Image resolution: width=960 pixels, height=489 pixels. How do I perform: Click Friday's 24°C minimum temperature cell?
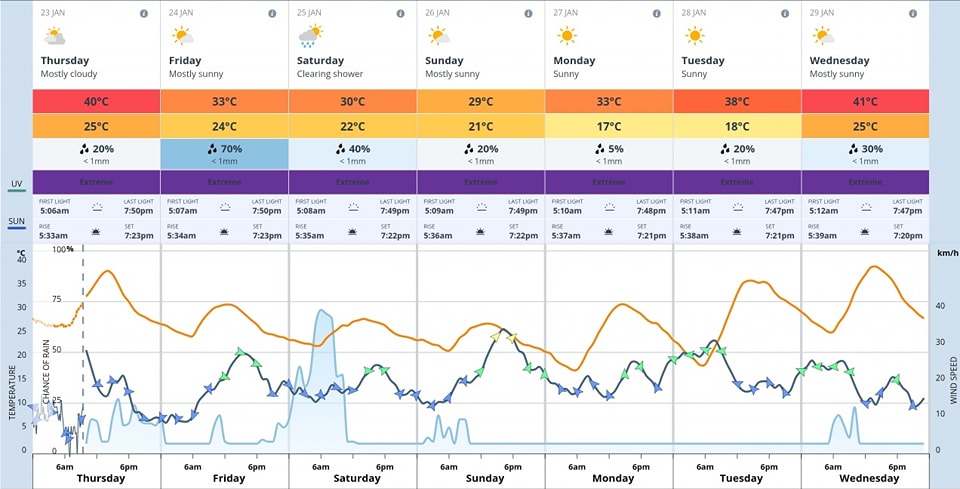225,127
